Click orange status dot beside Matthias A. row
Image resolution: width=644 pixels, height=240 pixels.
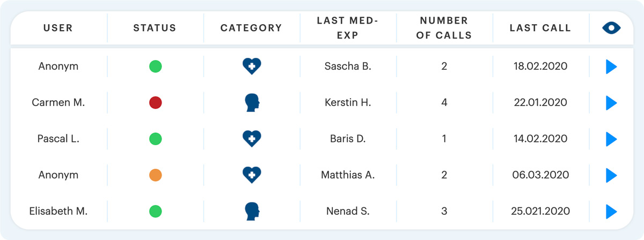156,175
